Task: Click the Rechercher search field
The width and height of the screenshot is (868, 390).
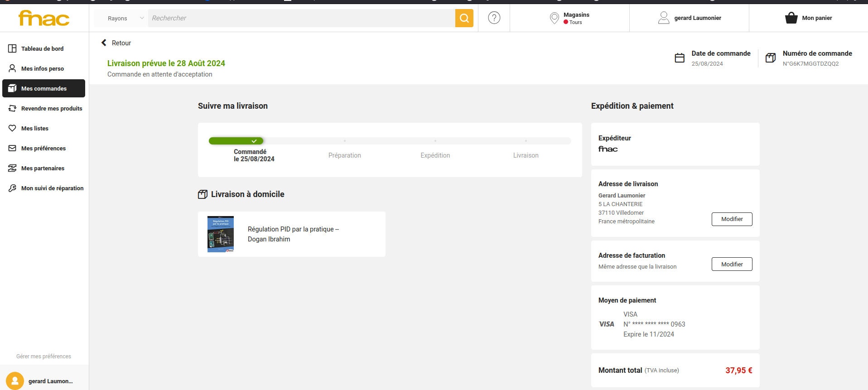Action: pyautogui.click(x=301, y=18)
